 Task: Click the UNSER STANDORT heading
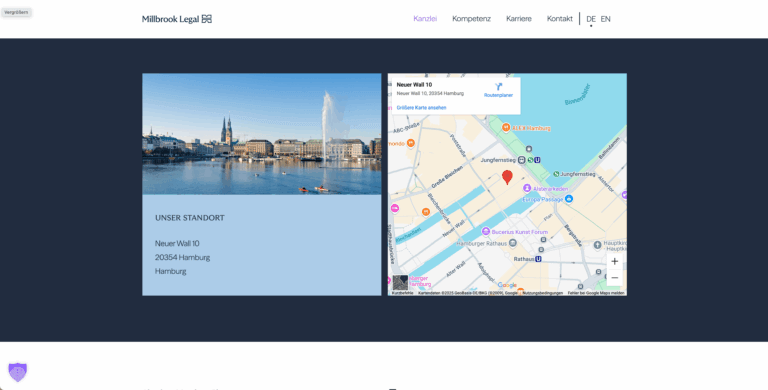click(190, 218)
